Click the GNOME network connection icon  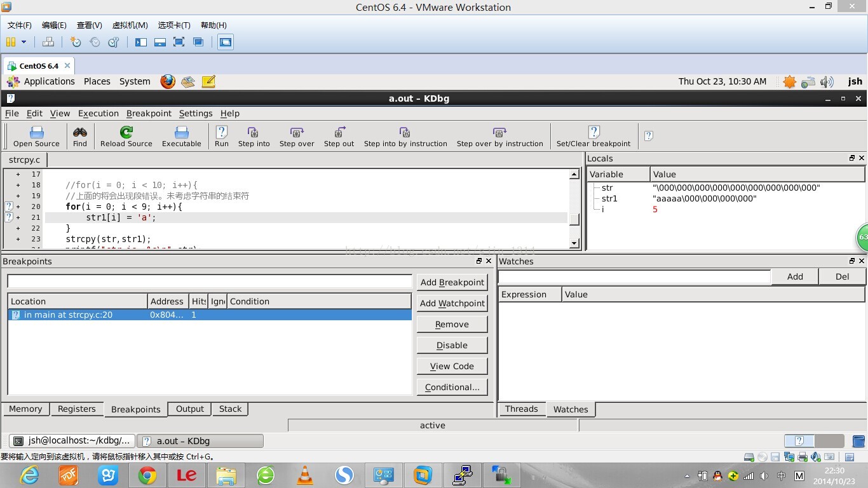(808, 81)
